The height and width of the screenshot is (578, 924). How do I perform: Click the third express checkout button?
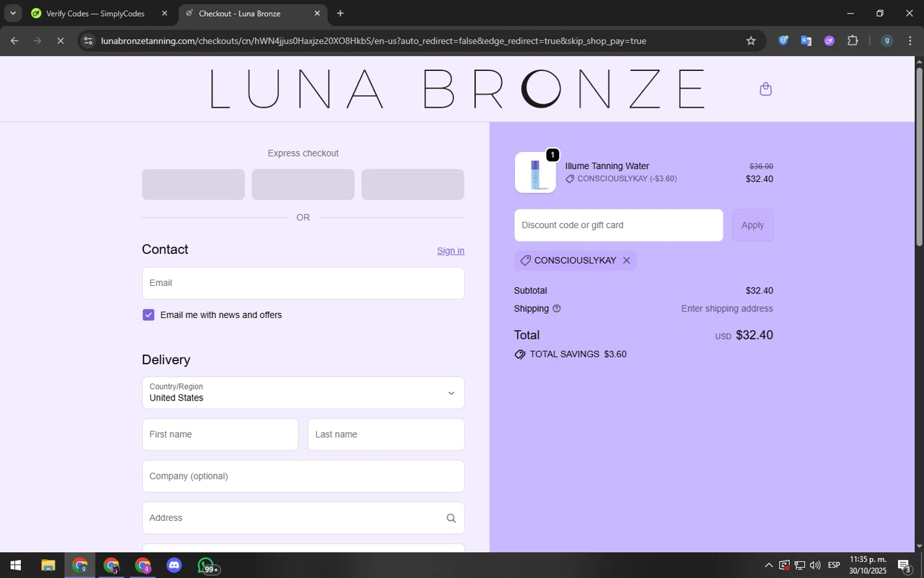413,184
